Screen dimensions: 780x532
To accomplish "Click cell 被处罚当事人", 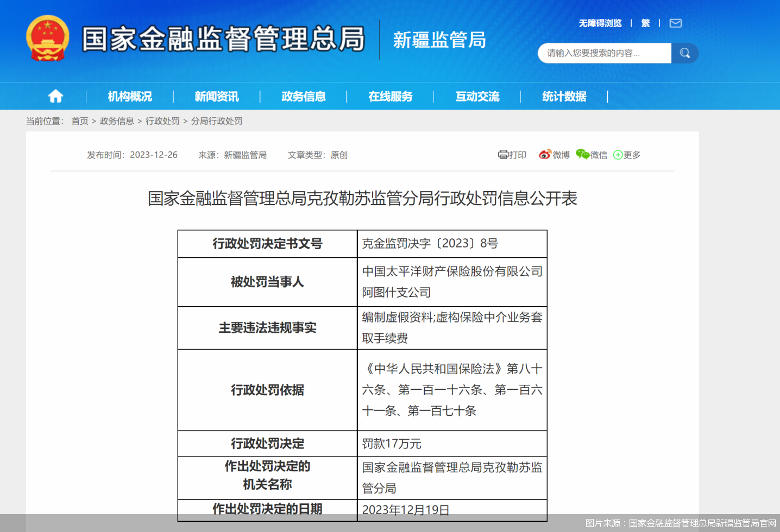I will (x=267, y=282).
